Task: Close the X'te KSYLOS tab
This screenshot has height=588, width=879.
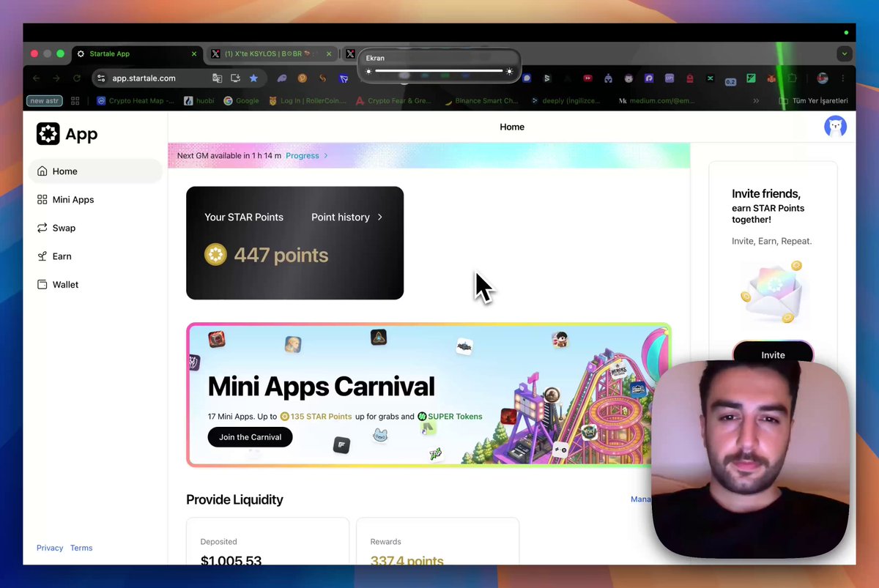Action: click(x=329, y=54)
